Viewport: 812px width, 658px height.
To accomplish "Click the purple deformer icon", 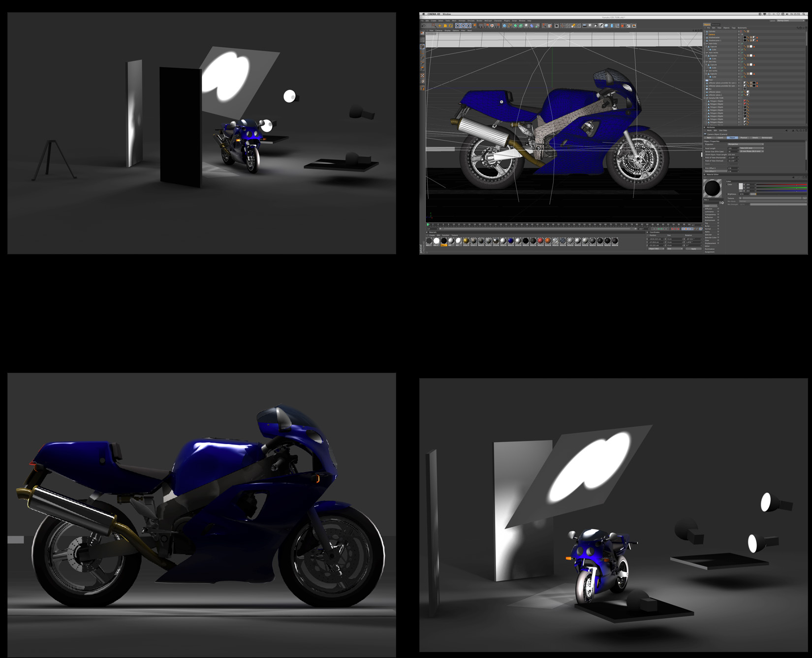I will point(531,26).
